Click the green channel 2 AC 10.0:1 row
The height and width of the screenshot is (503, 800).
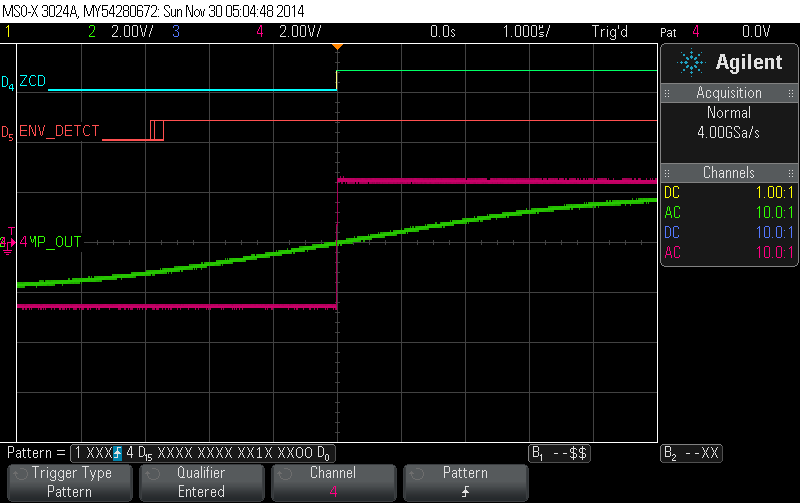pos(729,210)
